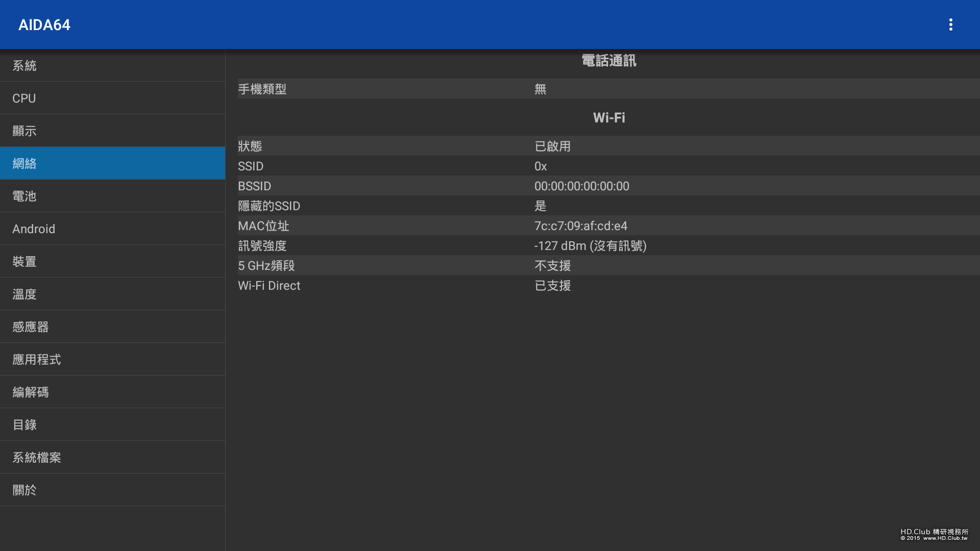This screenshot has width=980, height=551.
Task: Open the 關於 category
Action: click(112, 490)
